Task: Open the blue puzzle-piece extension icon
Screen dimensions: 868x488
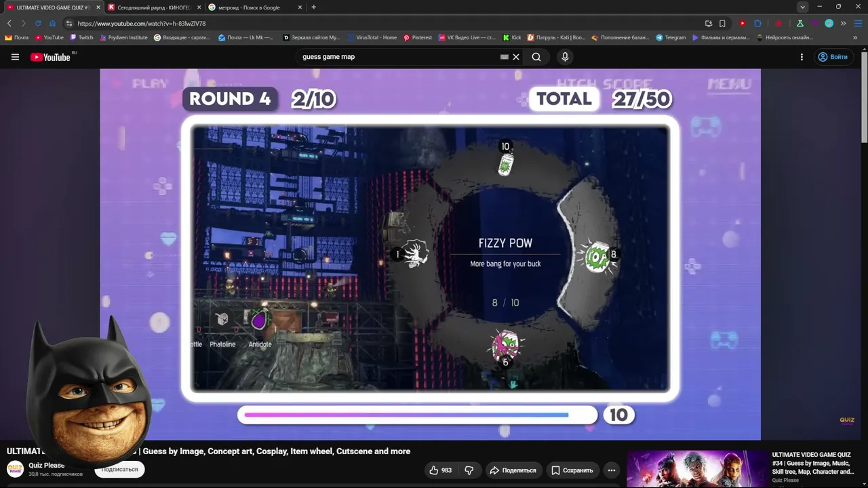Action: click(x=758, y=23)
